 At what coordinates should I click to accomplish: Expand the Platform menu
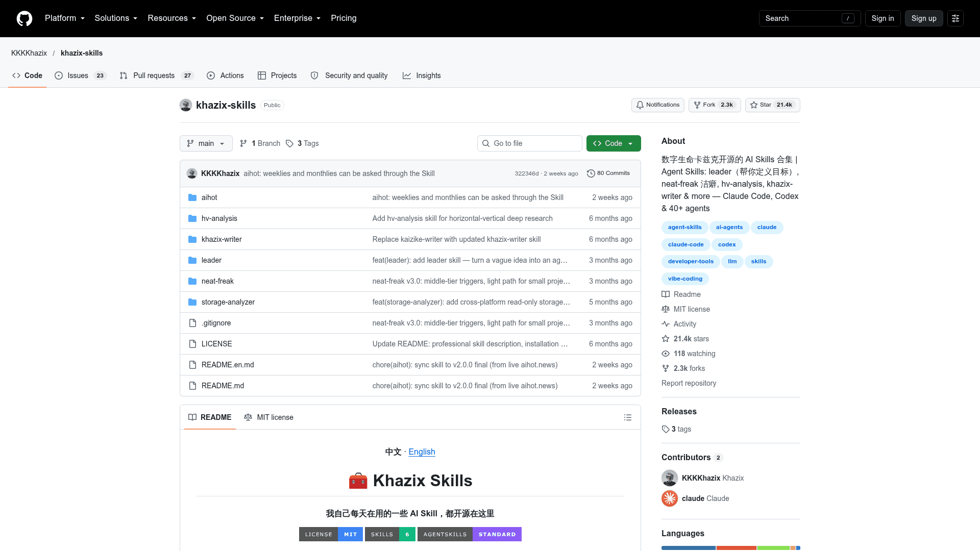(x=65, y=18)
